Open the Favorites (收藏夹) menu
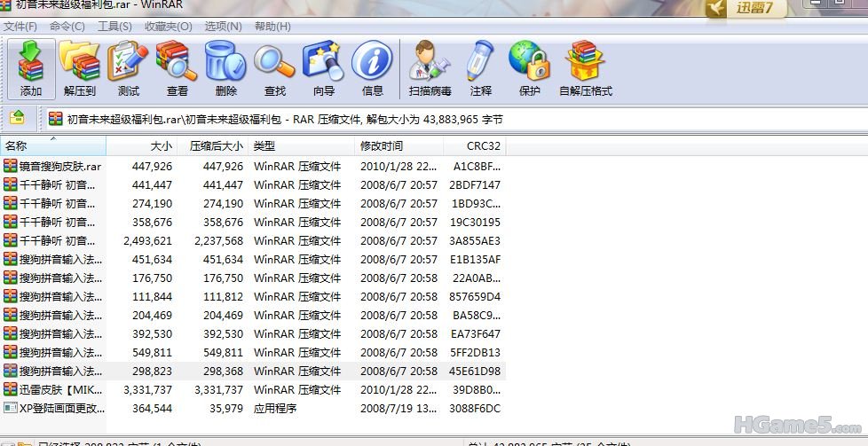 (168, 27)
